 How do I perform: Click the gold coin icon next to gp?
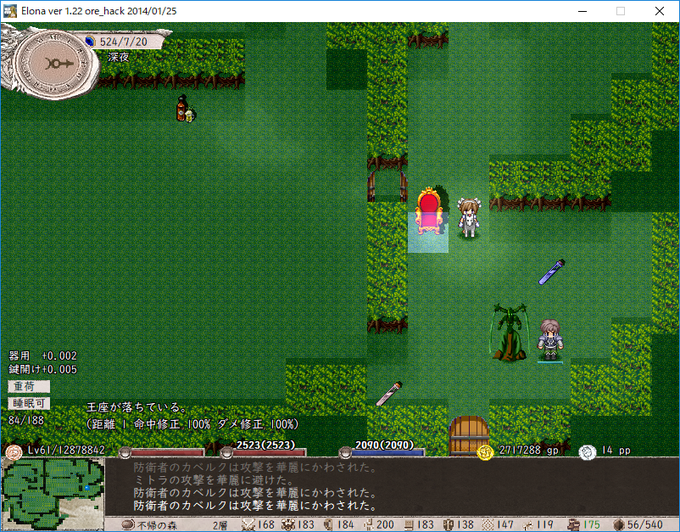tap(485, 452)
